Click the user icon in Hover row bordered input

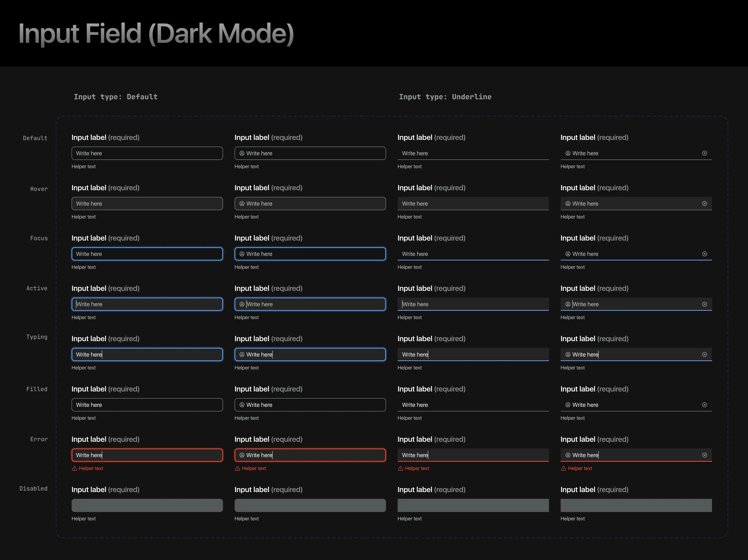tap(242, 203)
